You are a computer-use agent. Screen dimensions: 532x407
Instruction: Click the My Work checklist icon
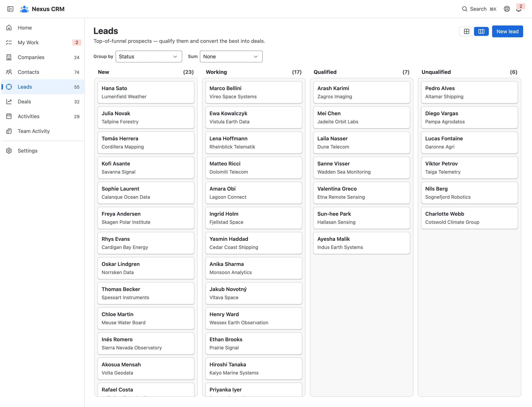[9, 42]
